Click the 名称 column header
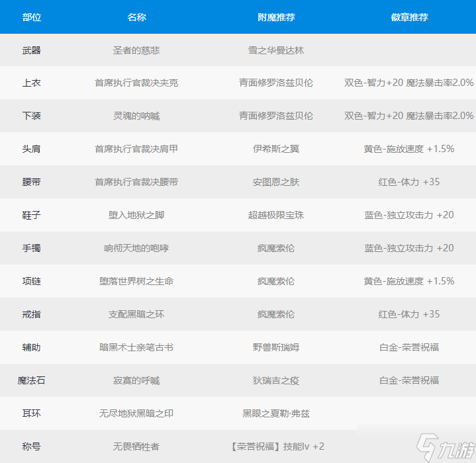The image size is (476, 463). click(136, 17)
